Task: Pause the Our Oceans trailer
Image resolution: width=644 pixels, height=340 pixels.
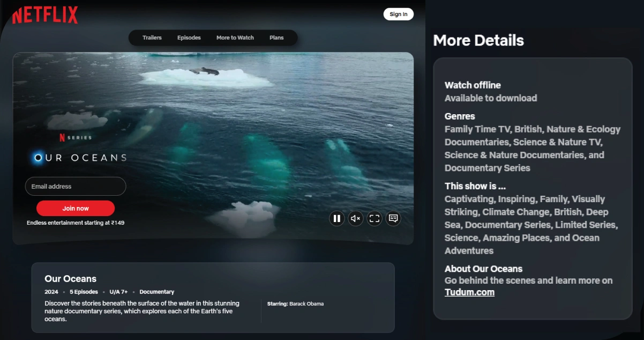Action: 336,218
